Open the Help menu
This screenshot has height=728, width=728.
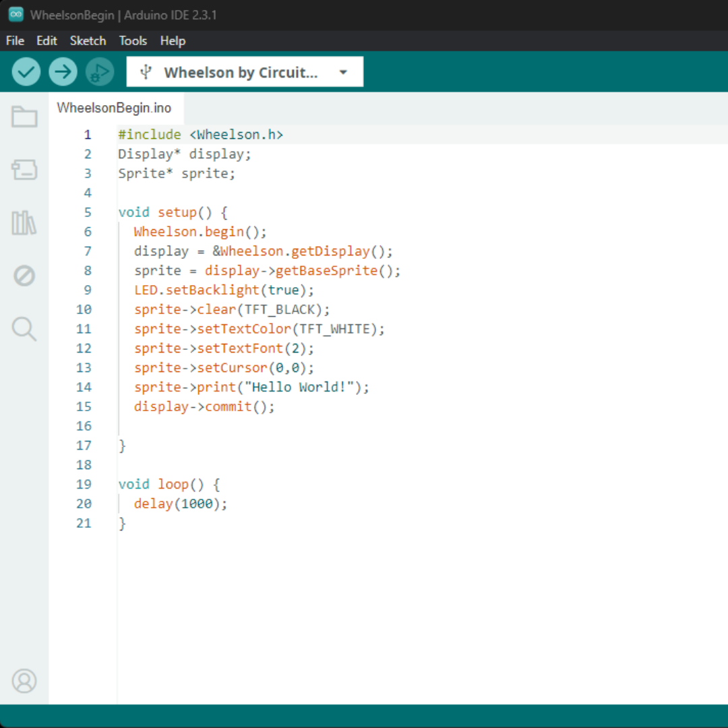[173, 41]
